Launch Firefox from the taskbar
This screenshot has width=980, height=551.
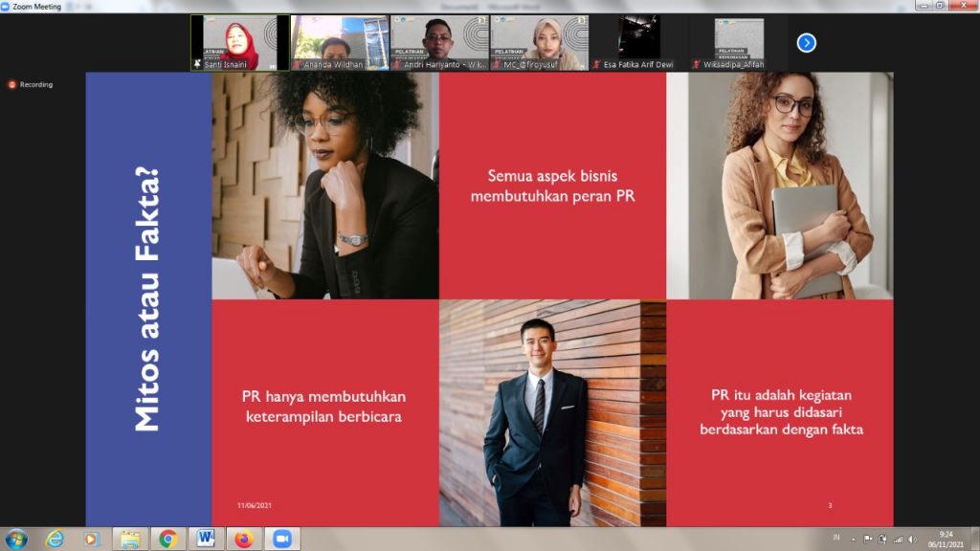click(243, 539)
